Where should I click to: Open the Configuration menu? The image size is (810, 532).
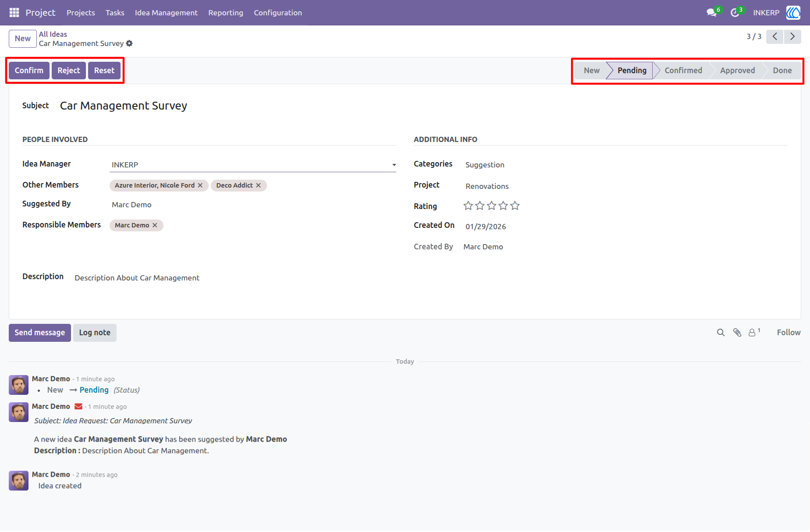coord(278,13)
